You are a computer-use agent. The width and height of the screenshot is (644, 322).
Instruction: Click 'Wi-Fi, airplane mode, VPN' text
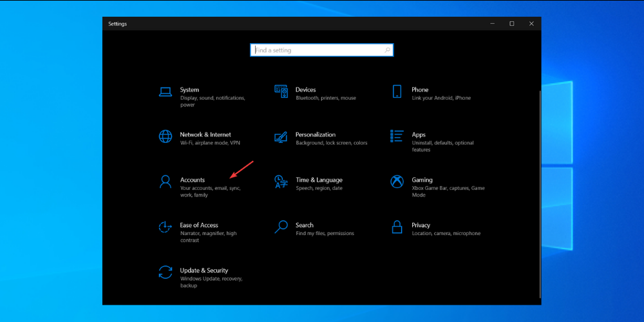tap(210, 143)
